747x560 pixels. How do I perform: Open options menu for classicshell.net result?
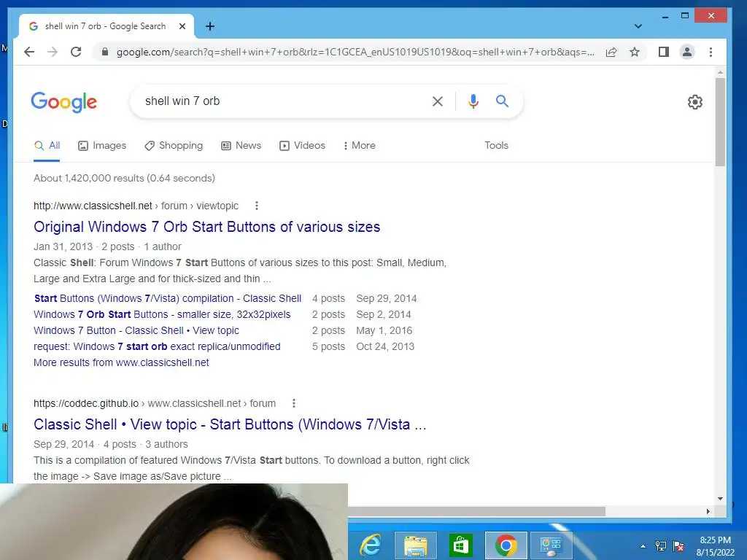257,206
